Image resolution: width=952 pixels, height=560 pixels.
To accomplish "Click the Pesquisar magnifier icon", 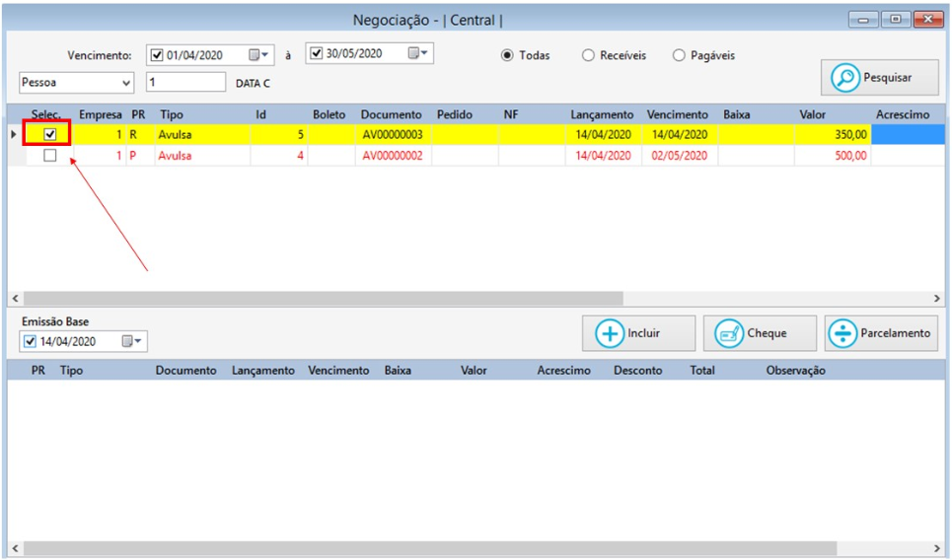I will coord(845,78).
